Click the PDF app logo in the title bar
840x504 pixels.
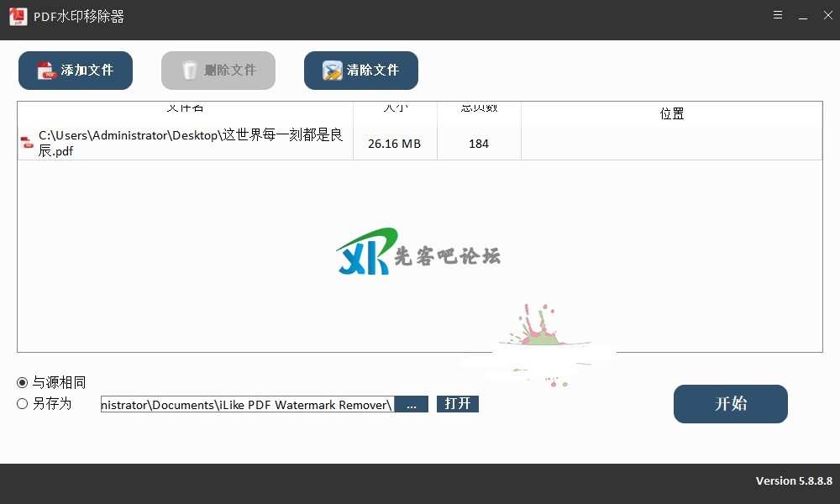coord(18,16)
